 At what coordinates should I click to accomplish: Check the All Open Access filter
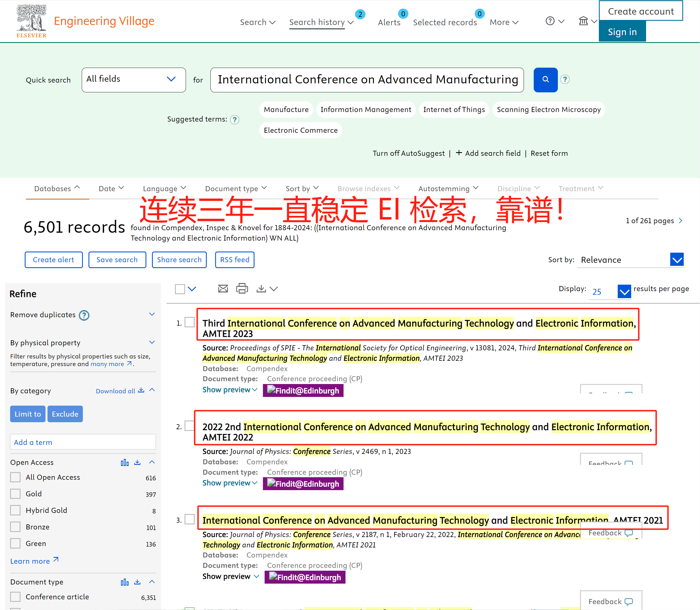[x=15, y=477]
